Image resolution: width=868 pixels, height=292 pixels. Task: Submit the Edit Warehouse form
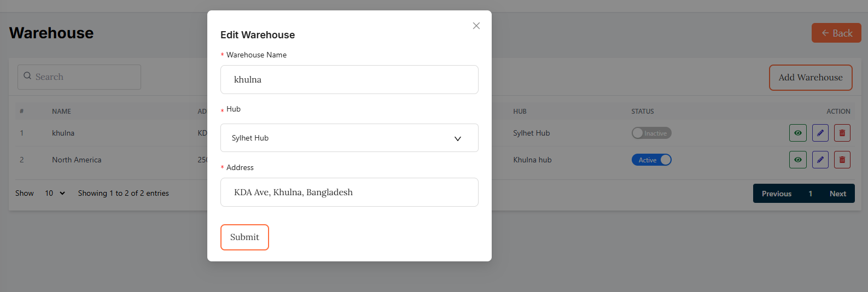[244, 237]
